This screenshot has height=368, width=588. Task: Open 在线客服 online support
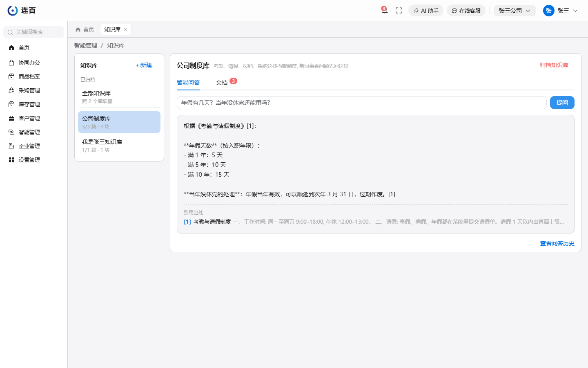(466, 11)
